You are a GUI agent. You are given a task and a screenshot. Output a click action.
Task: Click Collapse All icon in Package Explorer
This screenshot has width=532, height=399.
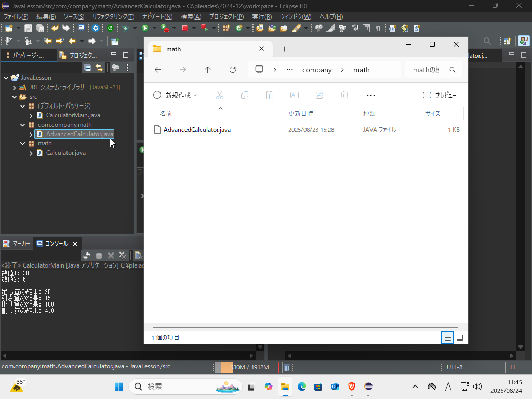click(87, 68)
